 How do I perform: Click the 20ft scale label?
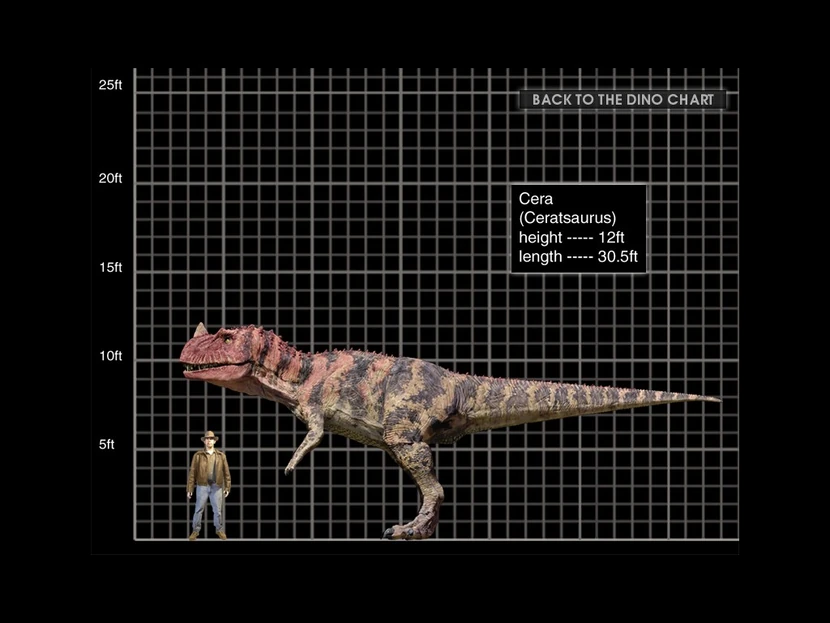coord(110,178)
